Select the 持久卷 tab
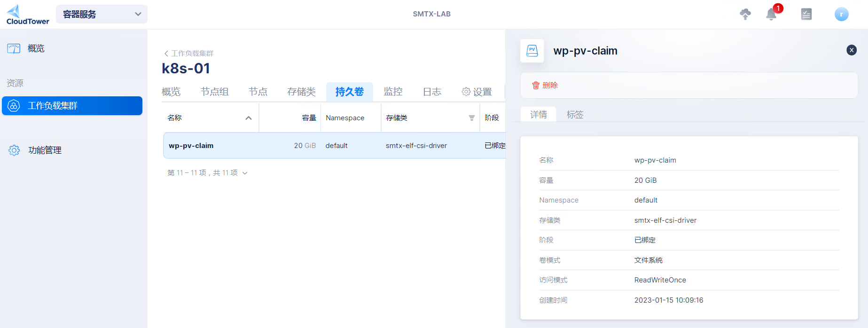The height and width of the screenshot is (328, 868). (350, 92)
